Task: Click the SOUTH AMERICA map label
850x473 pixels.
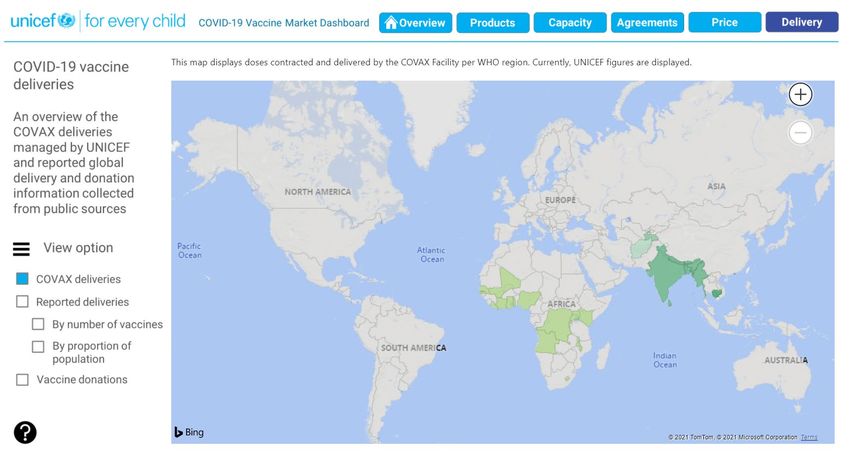Action: tap(413, 348)
